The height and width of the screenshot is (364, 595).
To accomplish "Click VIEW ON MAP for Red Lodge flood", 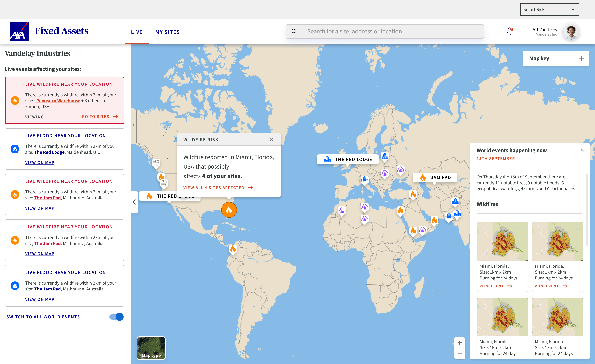I will point(40,162).
